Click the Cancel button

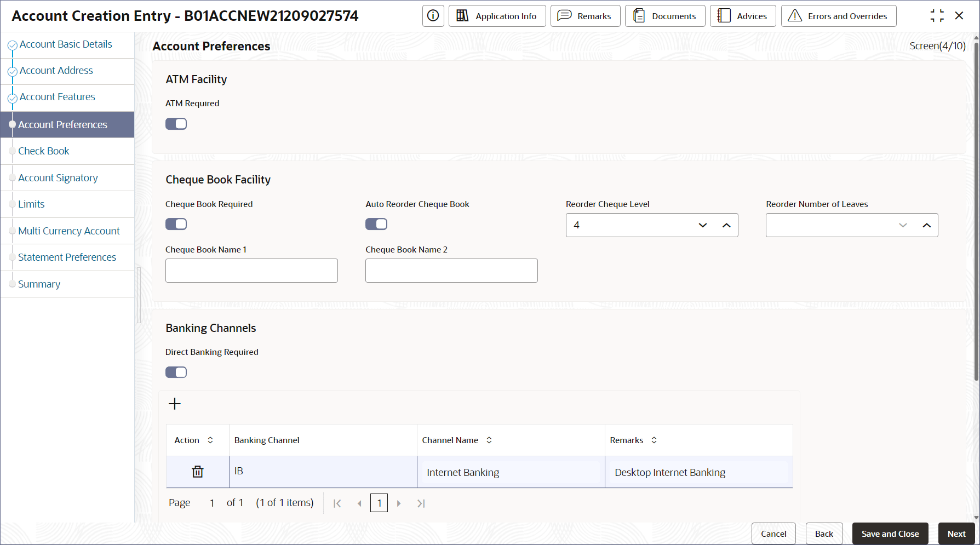coord(773,533)
